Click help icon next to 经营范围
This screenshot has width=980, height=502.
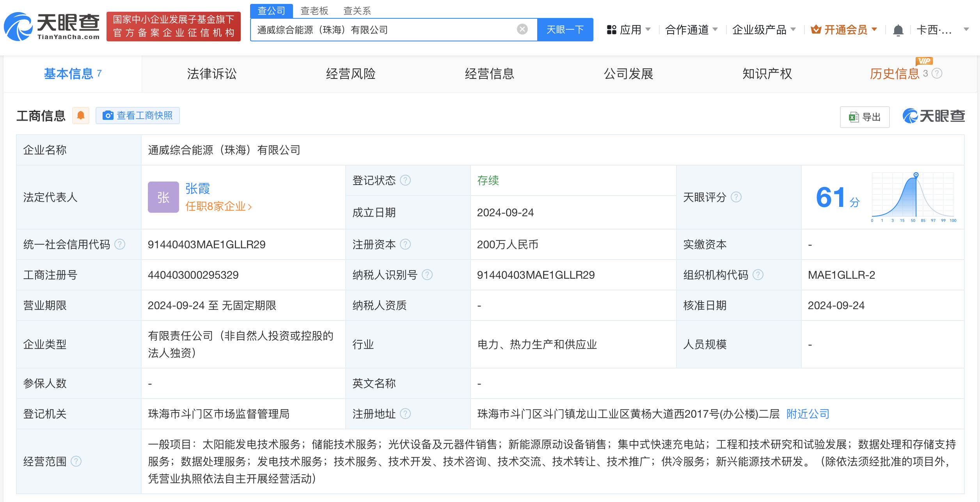point(76,461)
